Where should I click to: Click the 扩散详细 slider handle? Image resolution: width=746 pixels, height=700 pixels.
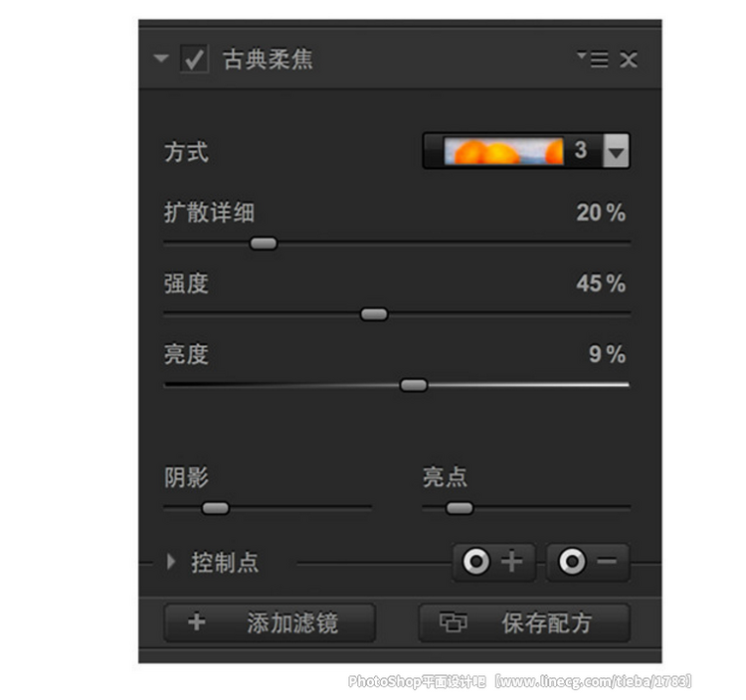264,244
